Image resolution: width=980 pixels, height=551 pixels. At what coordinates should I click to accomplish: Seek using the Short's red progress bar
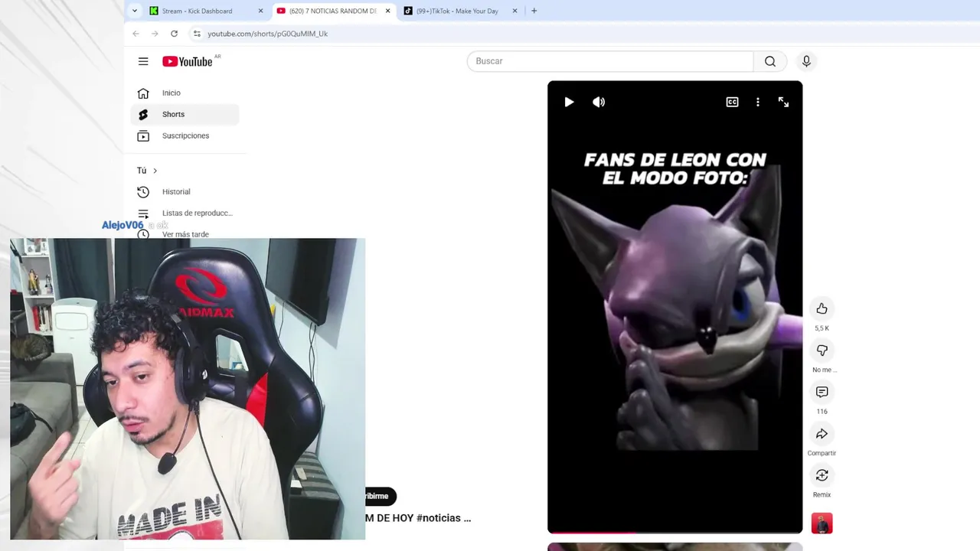pyautogui.click(x=675, y=532)
